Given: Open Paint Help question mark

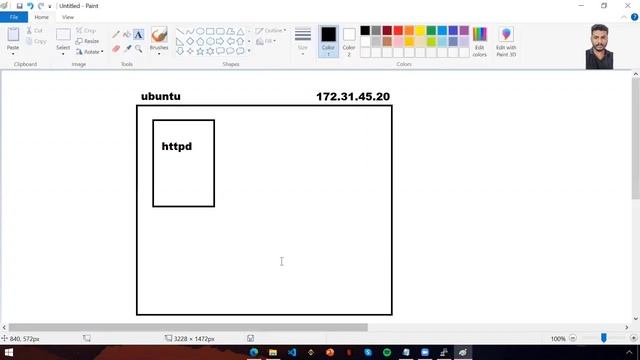Looking at the screenshot, I should [x=634, y=17].
